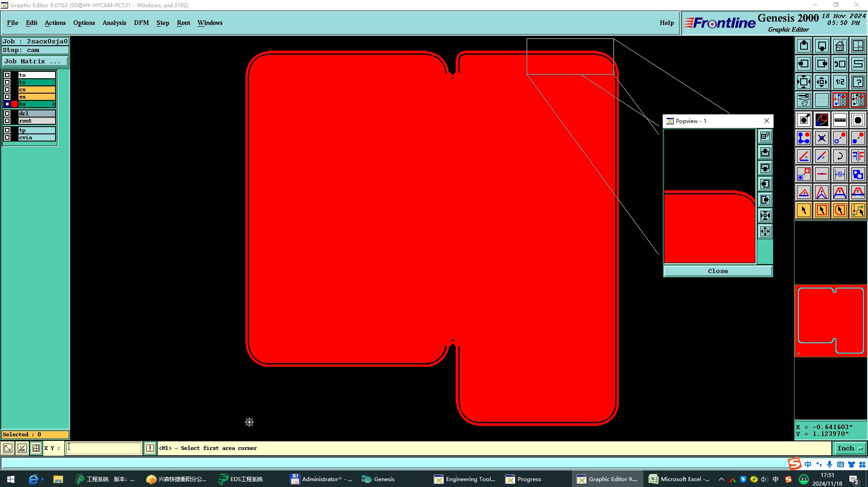The image size is (868, 487).
Task: Click the 1:2 zoom ratio icon
Action: pyautogui.click(x=840, y=82)
